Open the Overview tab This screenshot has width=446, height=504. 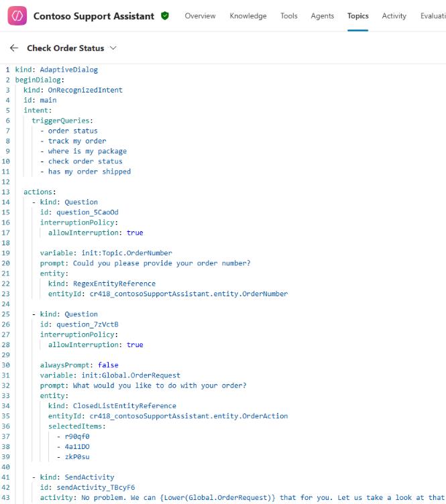[x=200, y=16]
